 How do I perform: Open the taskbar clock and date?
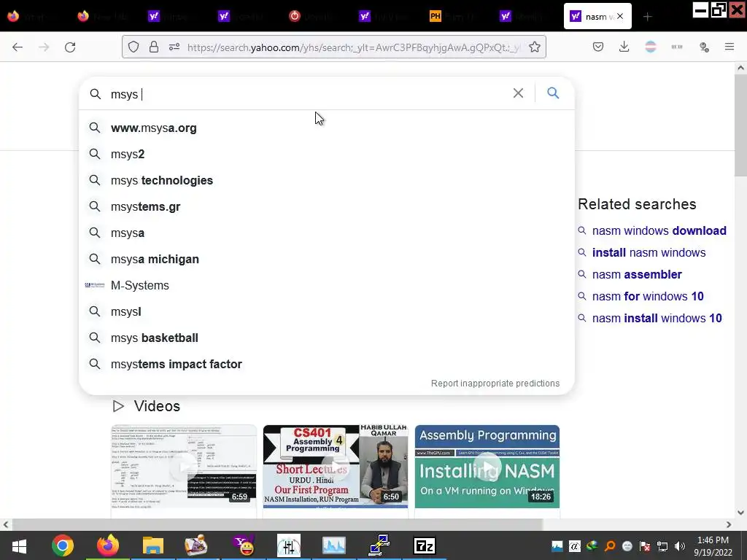point(713,546)
